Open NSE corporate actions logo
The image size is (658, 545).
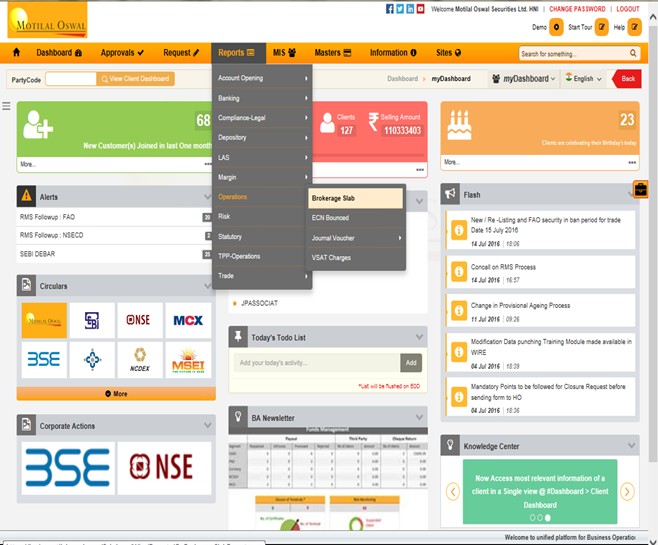[x=164, y=468]
